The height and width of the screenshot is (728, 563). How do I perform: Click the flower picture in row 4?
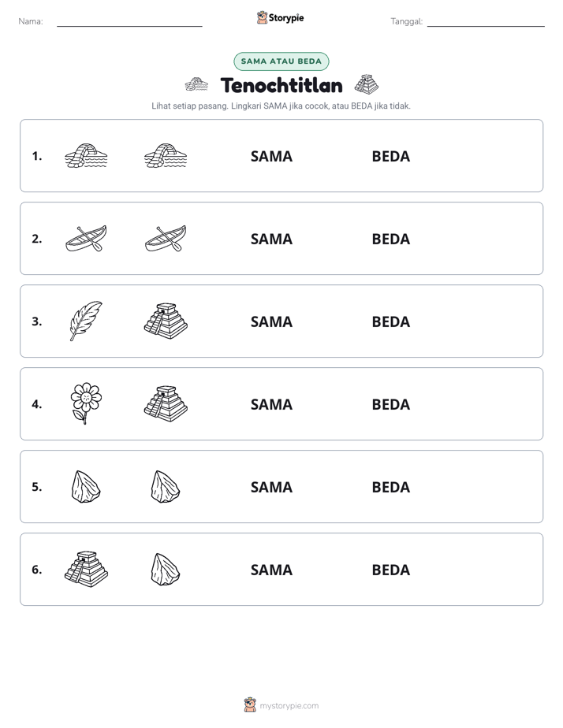(86, 403)
